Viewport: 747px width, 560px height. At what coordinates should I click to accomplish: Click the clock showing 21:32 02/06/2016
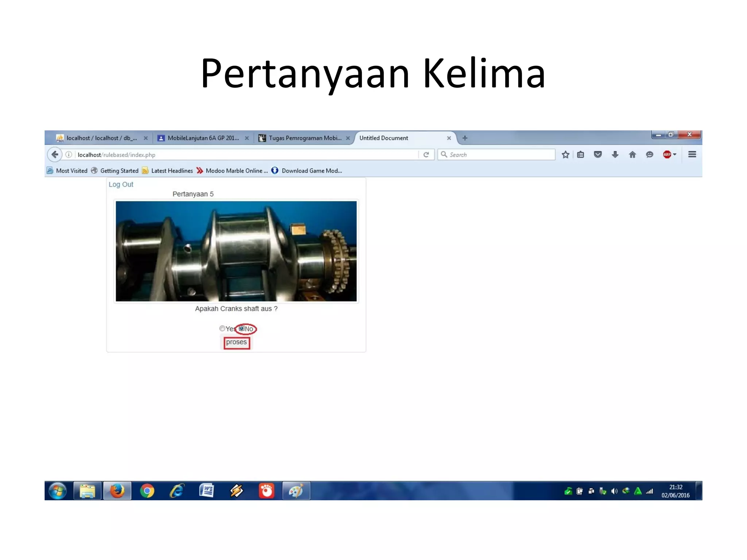click(676, 491)
